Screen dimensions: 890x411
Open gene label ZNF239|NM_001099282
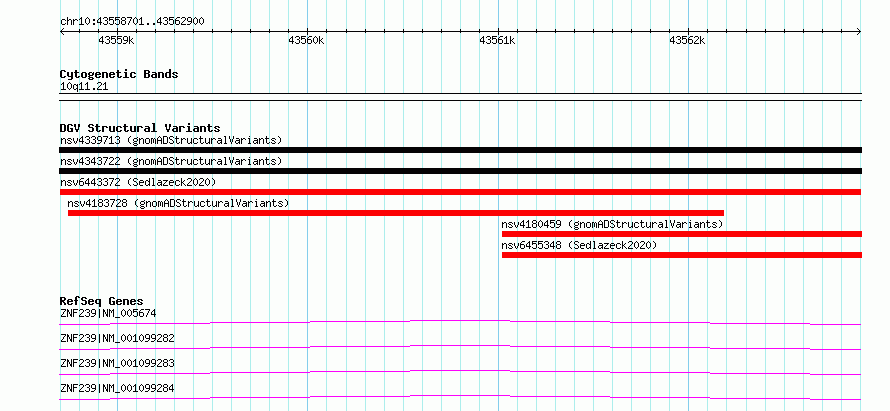click(x=117, y=338)
